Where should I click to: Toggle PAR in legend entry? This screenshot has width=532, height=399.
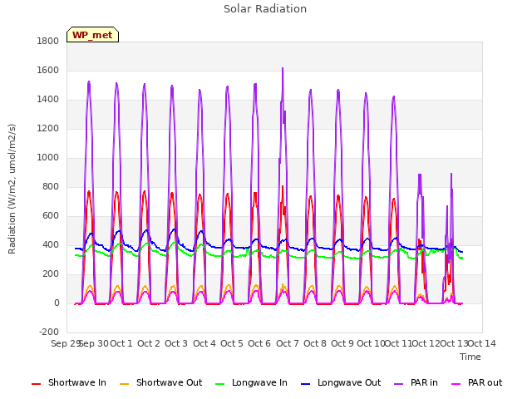tap(416, 382)
